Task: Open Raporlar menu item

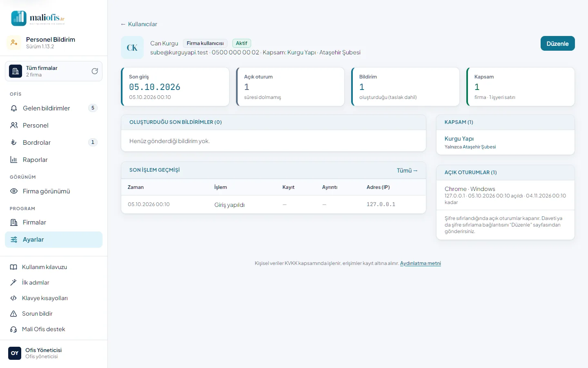Action: (x=53, y=160)
